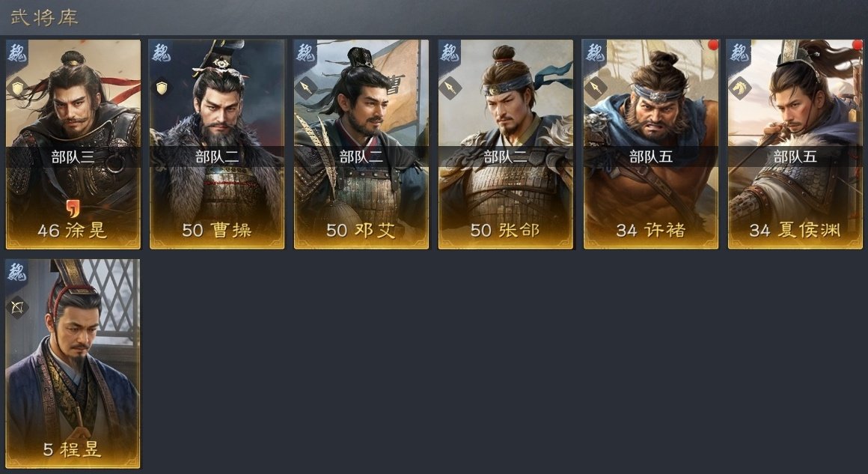
Task: Open the level 5 程昱 general card
Action: click(x=73, y=364)
